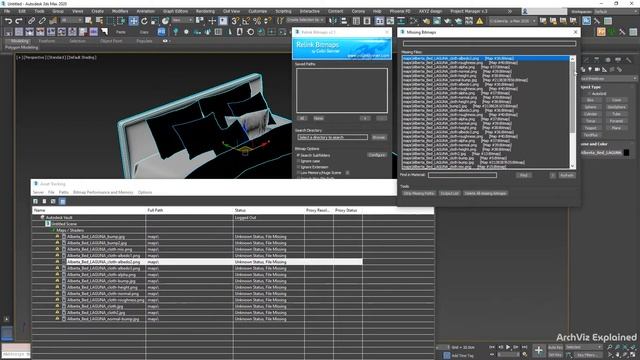Open the project path dropdown in toolbar
The width and height of the screenshot is (640, 360).
point(513,21)
